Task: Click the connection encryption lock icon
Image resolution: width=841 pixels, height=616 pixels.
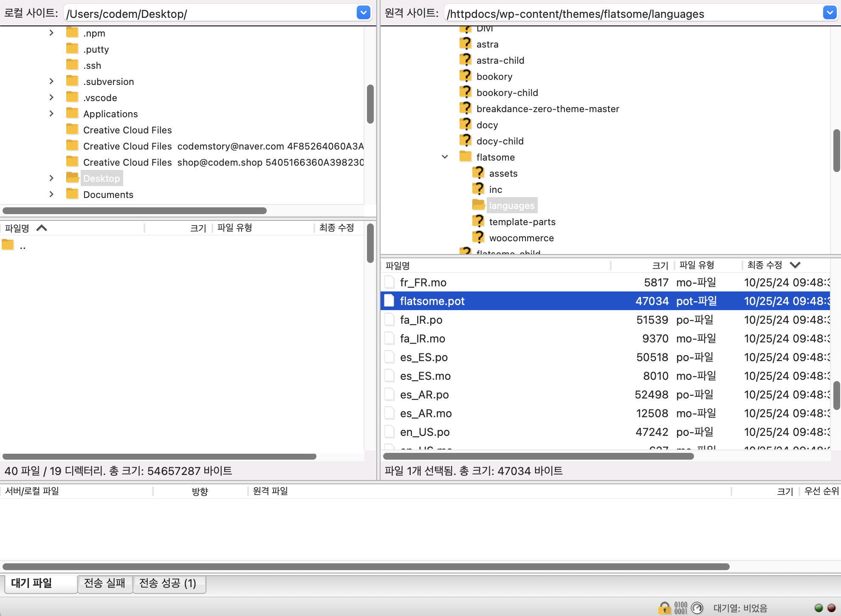Action: [664, 608]
